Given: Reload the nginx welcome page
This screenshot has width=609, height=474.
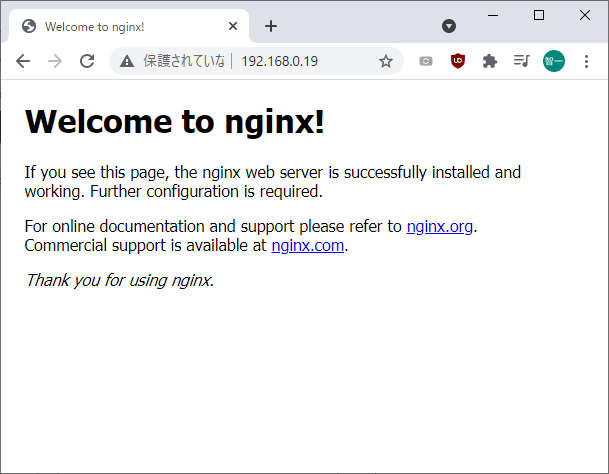Looking at the screenshot, I should click(x=87, y=61).
